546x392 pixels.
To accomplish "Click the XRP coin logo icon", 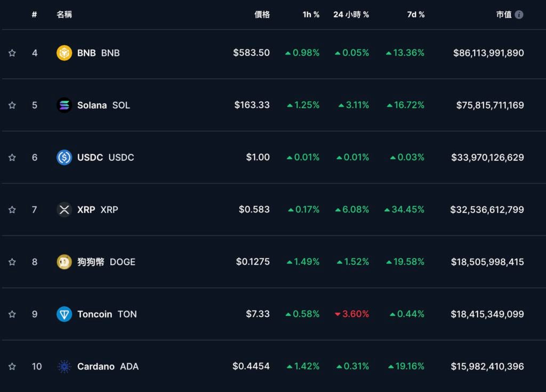I will pos(64,209).
